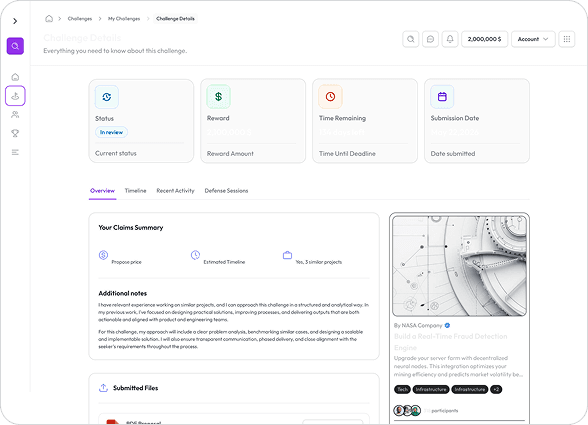Click the Current status label

[116, 153]
